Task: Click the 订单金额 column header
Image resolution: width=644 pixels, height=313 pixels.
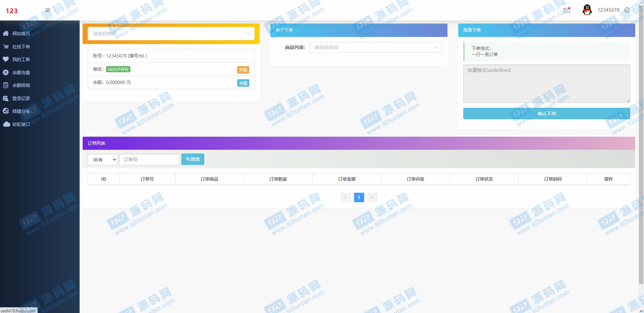Action: click(347, 179)
